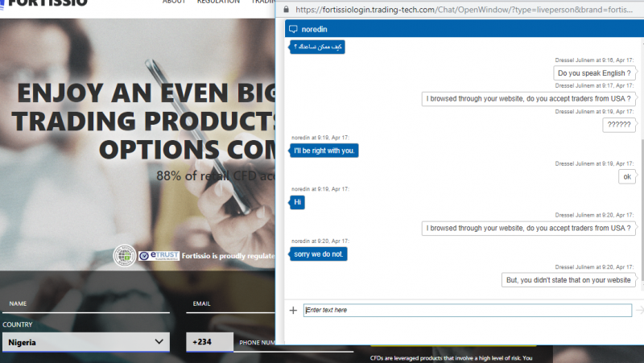Click the 'Hi' message from noredin
The image size is (644, 363).
297,202
